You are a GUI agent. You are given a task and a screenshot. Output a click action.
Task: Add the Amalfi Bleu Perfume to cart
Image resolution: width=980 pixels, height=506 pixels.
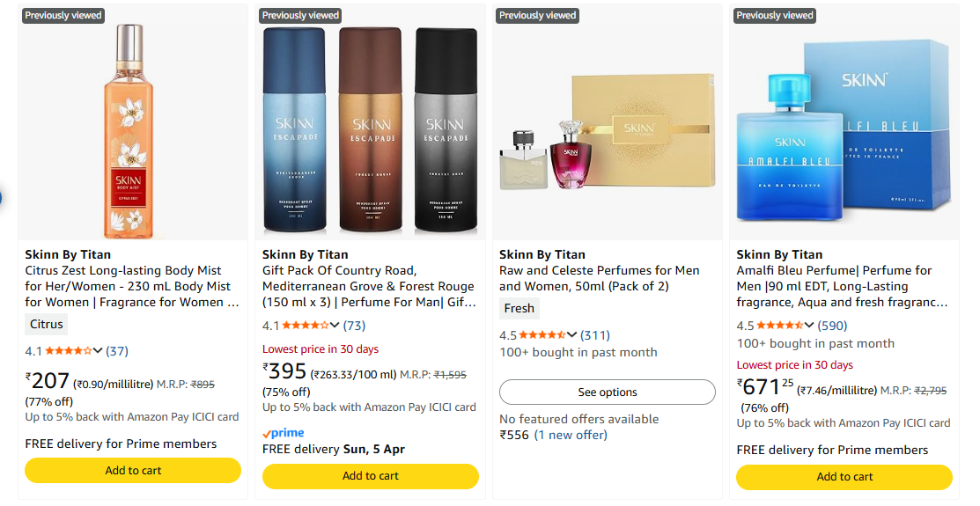(x=844, y=477)
